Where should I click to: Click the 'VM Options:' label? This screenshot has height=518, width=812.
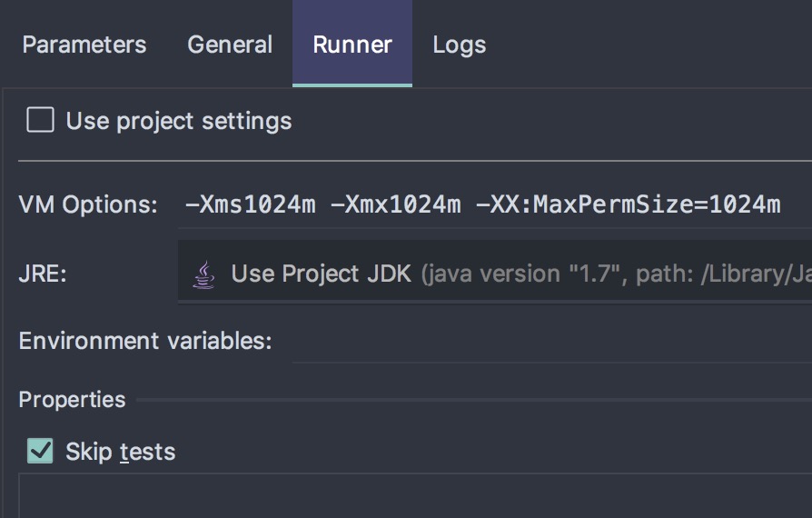click(88, 204)
